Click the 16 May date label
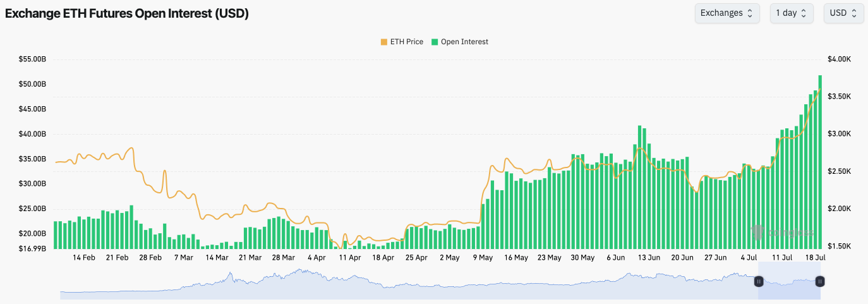The width and height of the screenshot is (868, 304). [x=516, y=258]
